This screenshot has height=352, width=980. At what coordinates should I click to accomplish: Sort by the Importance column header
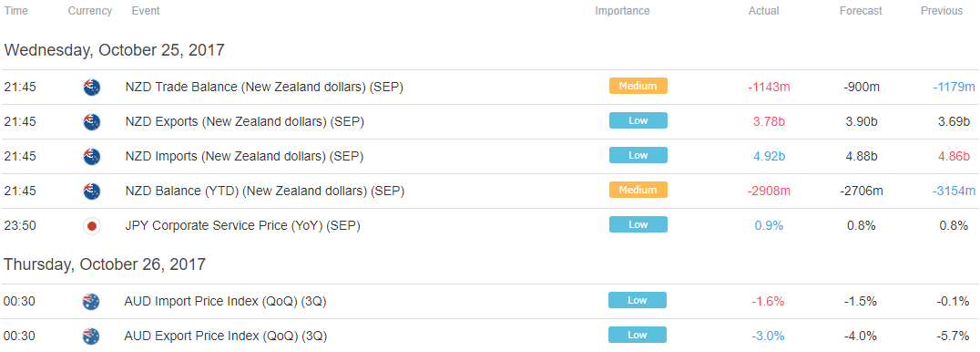point(622,11)
